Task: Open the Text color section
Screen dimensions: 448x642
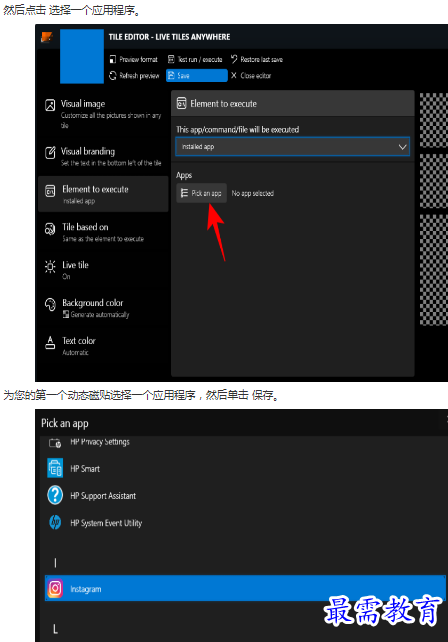Action: click(x=103, y=346)
